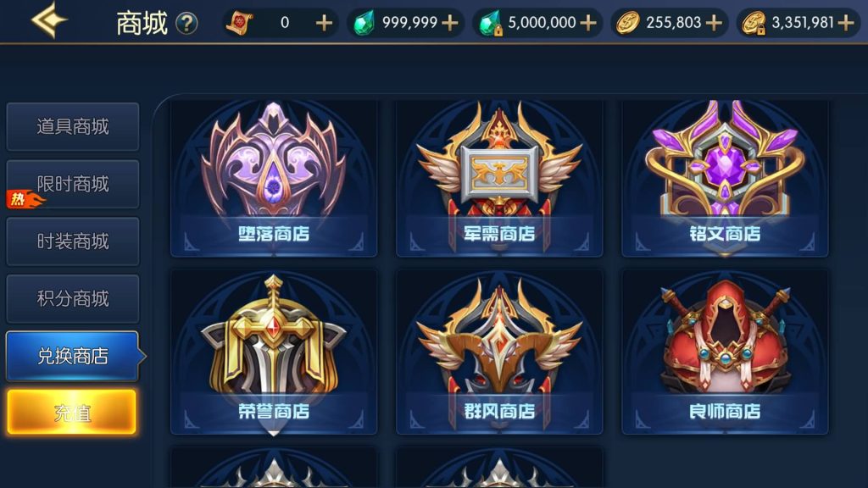This screenshot has width=868, height=488.
Task: Go back using the golden arrow icon
Action: click(49, 20)
